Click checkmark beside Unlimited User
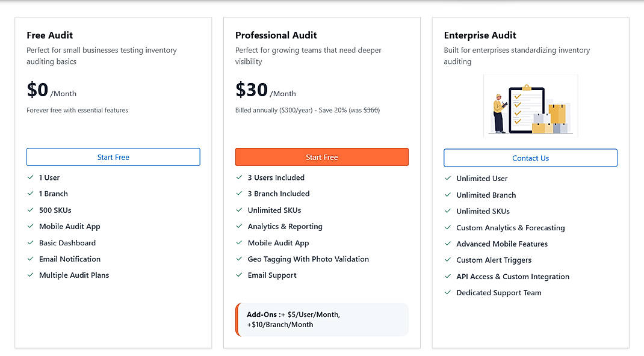This screenshot has width=644, height=356. pyautogui.click(x=448, y=178)
